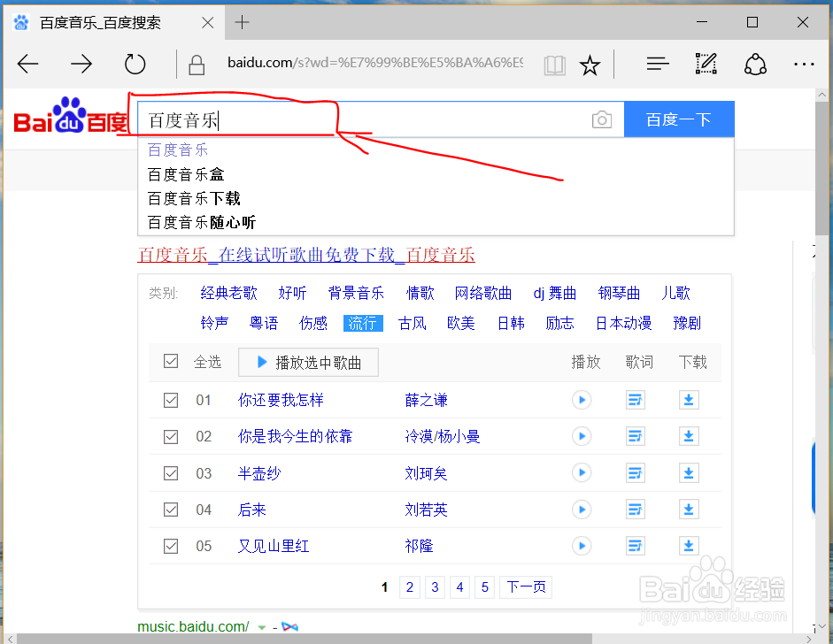
Task: Select the 经典老歌 category
Action: click(x=228, y=293)
